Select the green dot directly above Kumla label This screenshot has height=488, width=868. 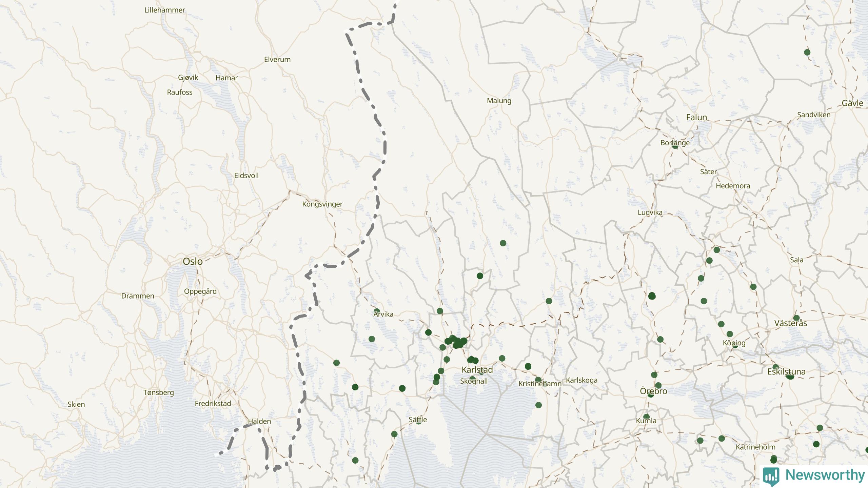[x=647, y=417]
